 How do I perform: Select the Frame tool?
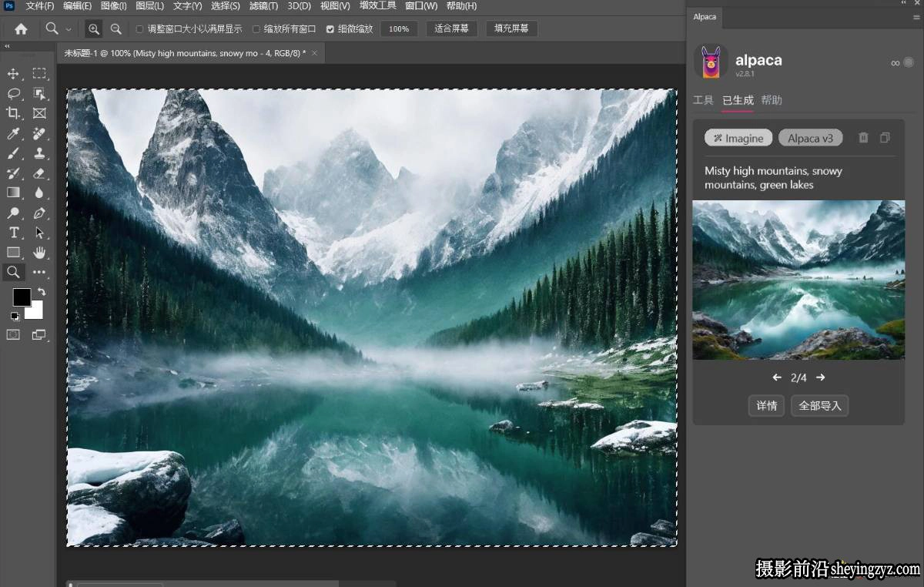[39, 113]
